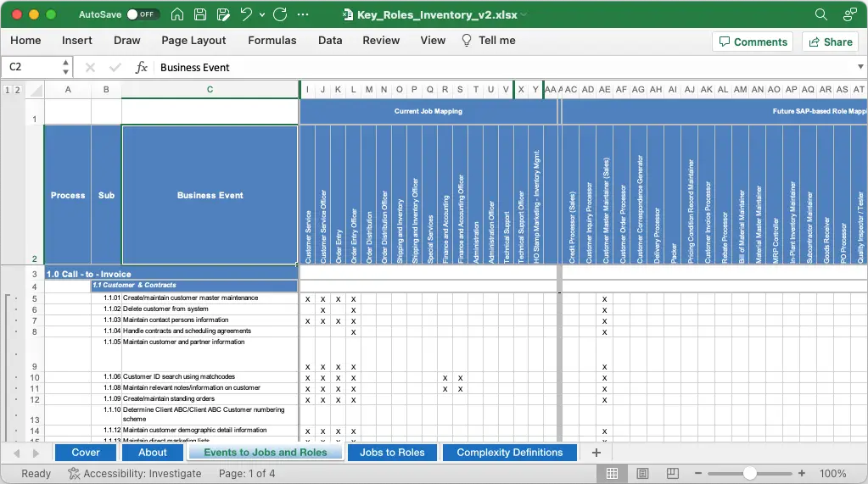Click the Share button
The height and width of the screenshot is (484, 868).
(831, 42)
